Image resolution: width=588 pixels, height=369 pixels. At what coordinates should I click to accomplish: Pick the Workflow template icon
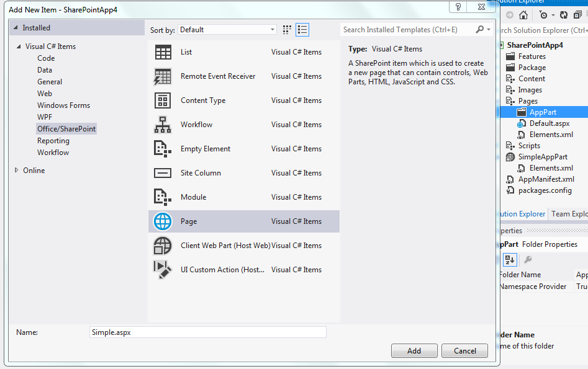[163, 125]
